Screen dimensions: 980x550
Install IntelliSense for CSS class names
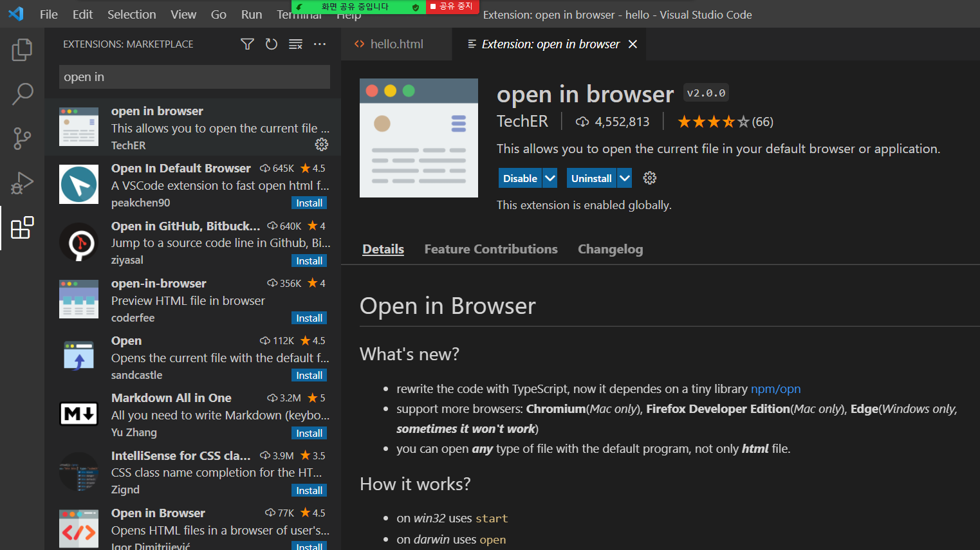click(x=310, y=490)
